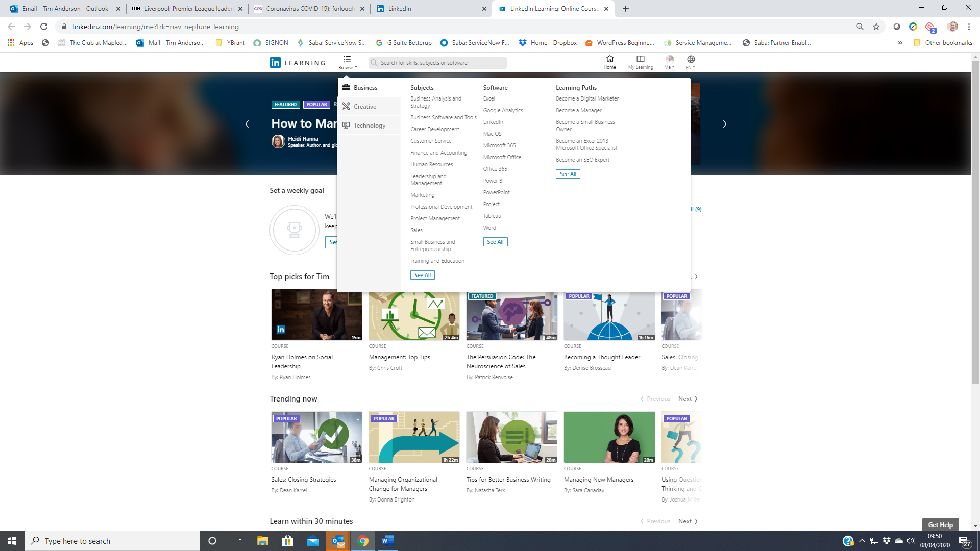
Task: Open Home - Dropbox bookmark
Action: (x=548, y=43)
